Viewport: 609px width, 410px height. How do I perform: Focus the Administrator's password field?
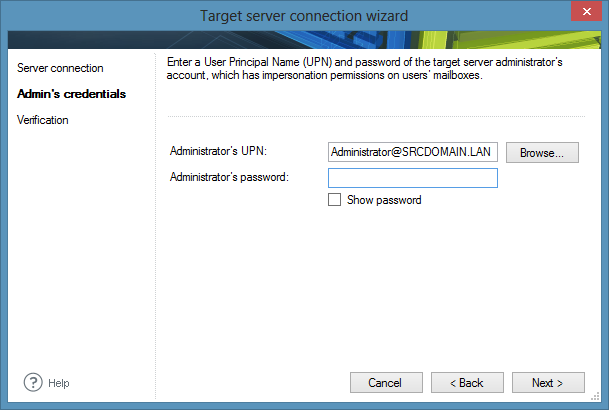(412, 178)
